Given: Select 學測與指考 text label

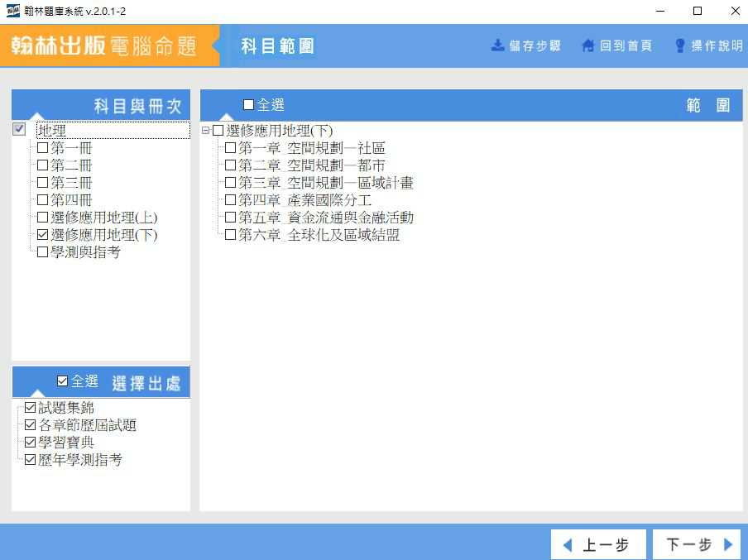Looking at the screenshot, I should pos(85,251).
